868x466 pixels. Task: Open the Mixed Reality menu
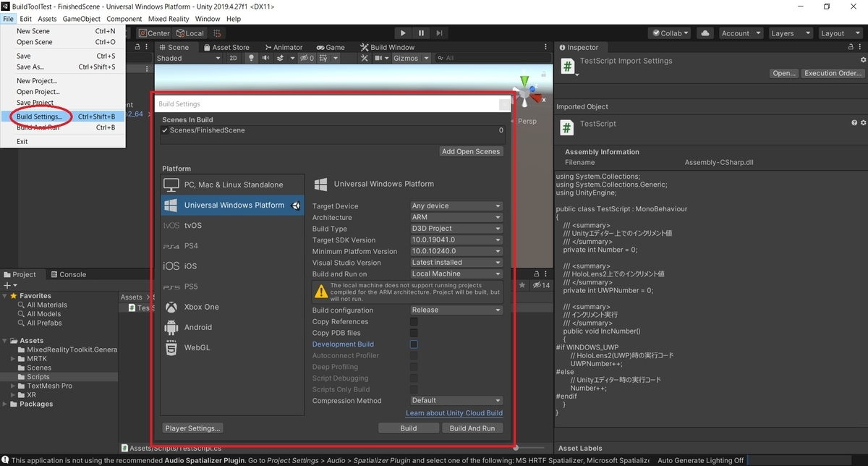pos(168,19)
